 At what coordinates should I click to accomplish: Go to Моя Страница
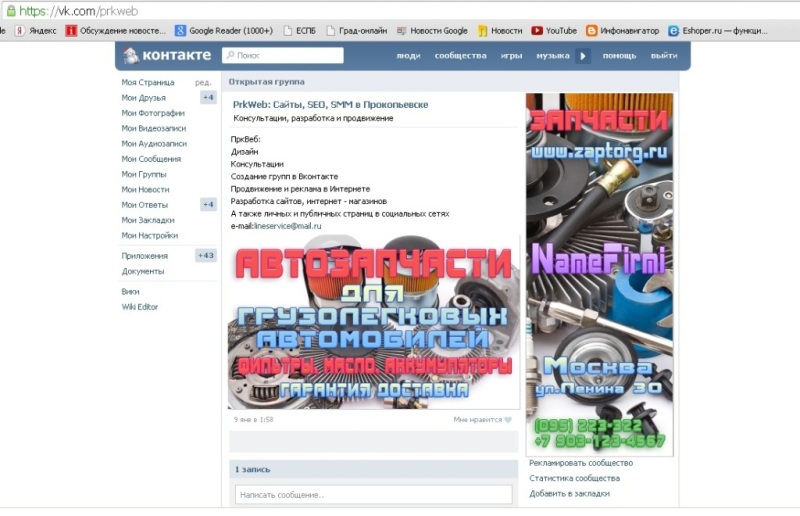click(148, 82)
